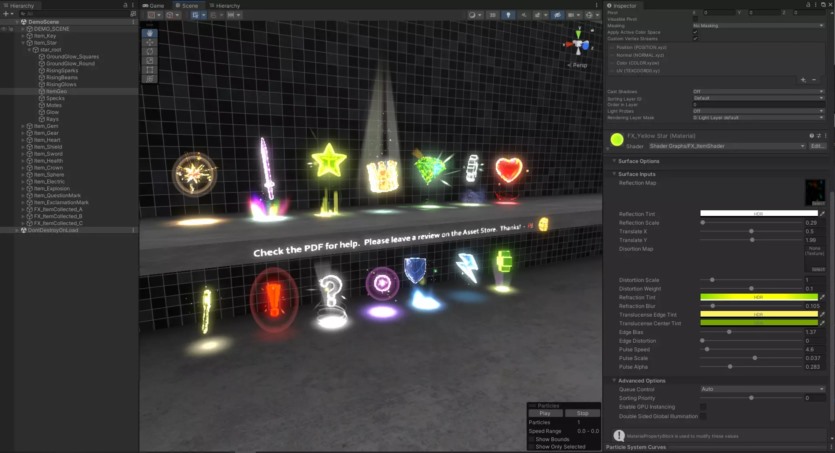This screenshot has width=835, height=453.
Task: Toggle scene lighting bulb icon
Action: (508, 15)
